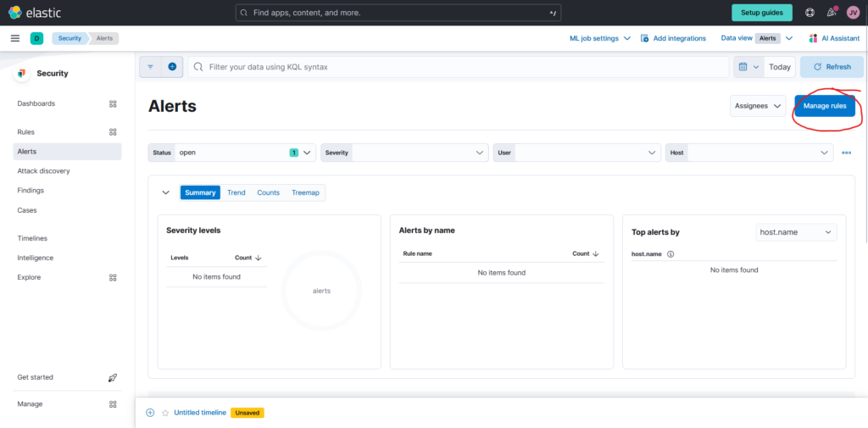The height and width of the screenshot is (428, 868).
Task: Open the newsfeed notifications icon
Action: [832, 12]
